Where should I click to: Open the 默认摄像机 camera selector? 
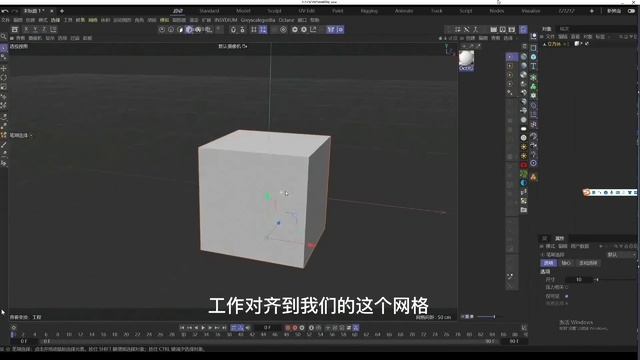click(233, 47)
